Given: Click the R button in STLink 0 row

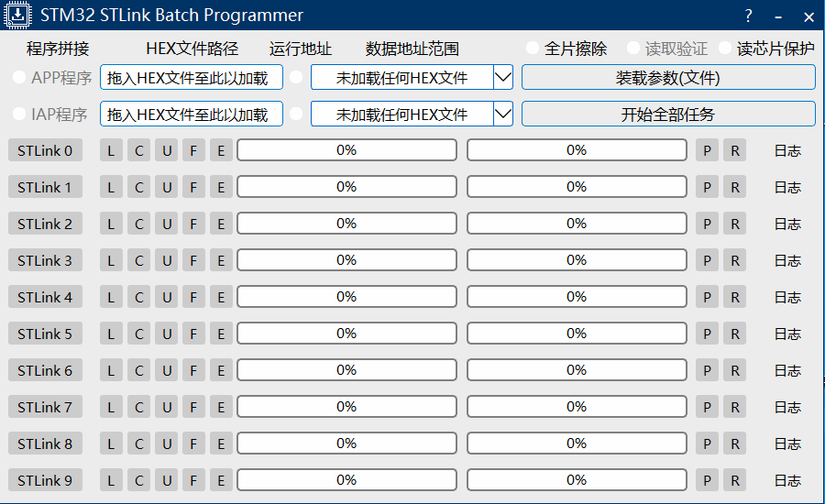Looking at the screenshot, I should (734, 150).
